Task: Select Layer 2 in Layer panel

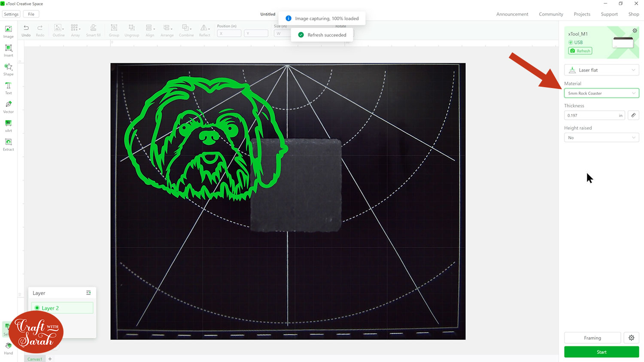Action: [x=62, y=308]
